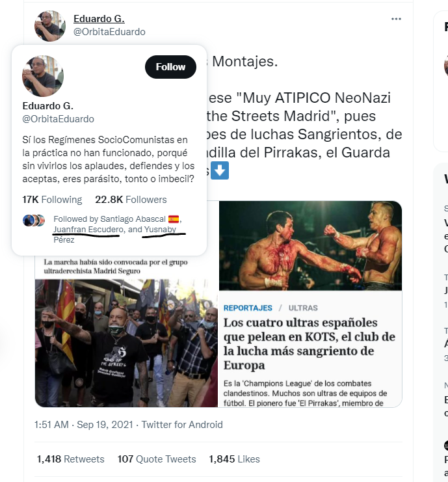This screenshot has height=482, width=448.
Task: Click the Sep 19, 2021 timestamp
Action: [x=105, y=425]
